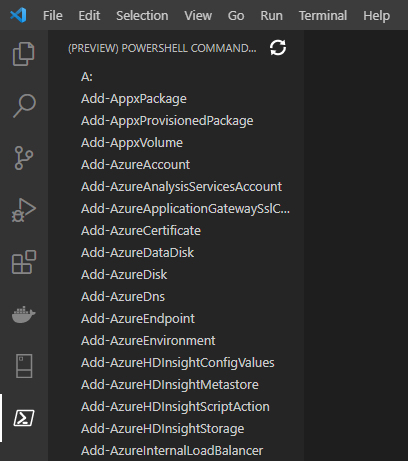Viewport: 408px width, 461px height.
Task: Select the Add-AzureInternalLoadBalancer command
Action: pos(172,451)
